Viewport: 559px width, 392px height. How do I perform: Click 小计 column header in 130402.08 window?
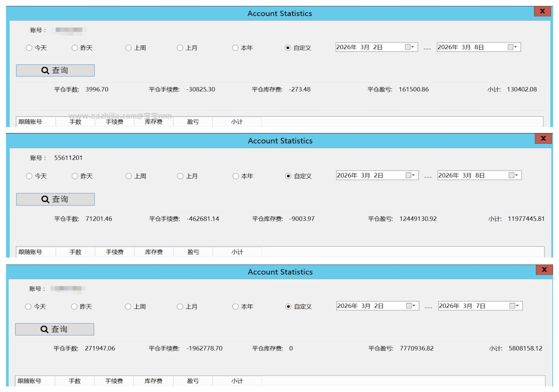point(237,122)
